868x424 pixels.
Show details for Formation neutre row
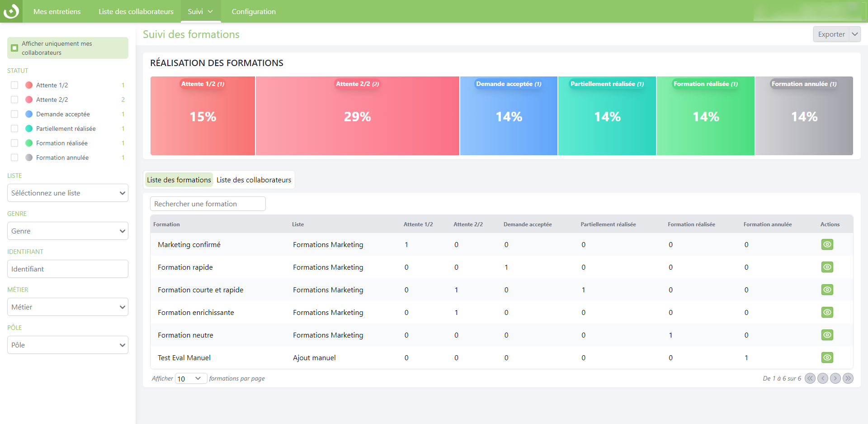click(x=827, y=335)
